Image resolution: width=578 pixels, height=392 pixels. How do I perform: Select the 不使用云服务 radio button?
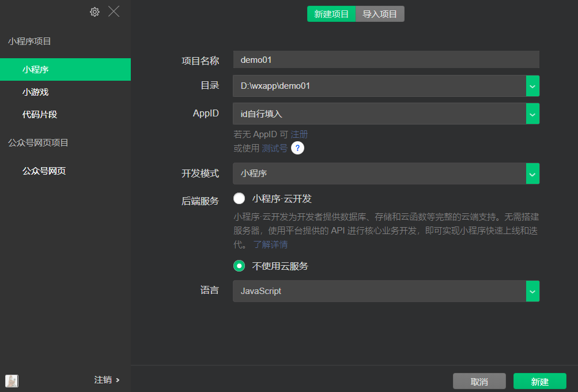coord(239,266)
